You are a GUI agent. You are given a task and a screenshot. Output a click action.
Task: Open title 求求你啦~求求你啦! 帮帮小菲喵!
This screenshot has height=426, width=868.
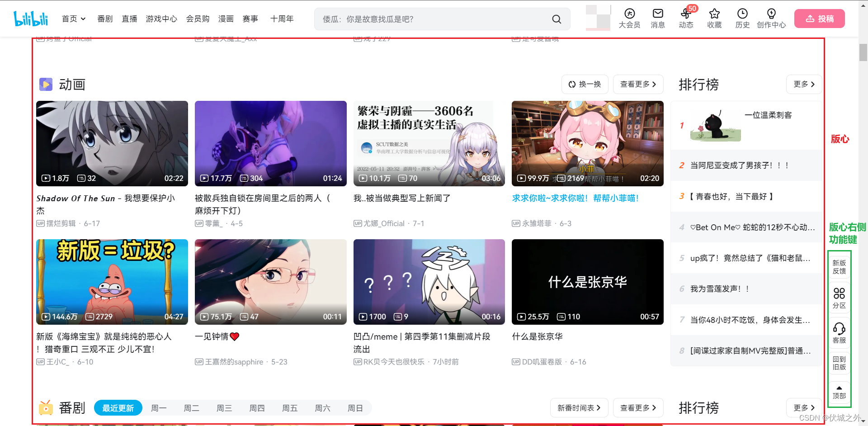point(575,198)
